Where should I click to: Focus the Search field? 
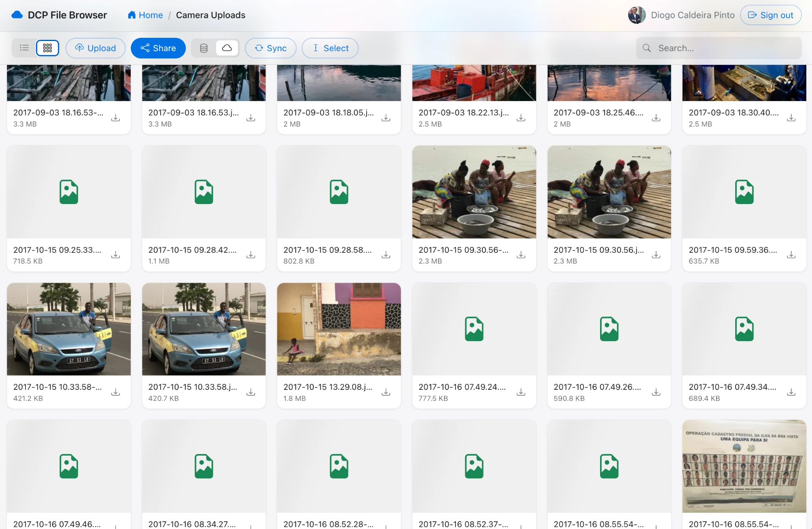pyautogui.click(x=719, y=48)
